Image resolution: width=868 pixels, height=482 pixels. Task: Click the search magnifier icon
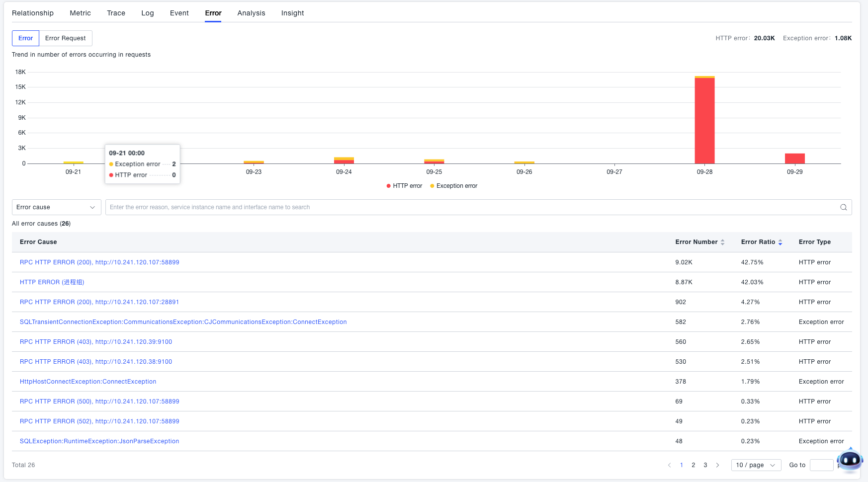[x=844, y=207]
